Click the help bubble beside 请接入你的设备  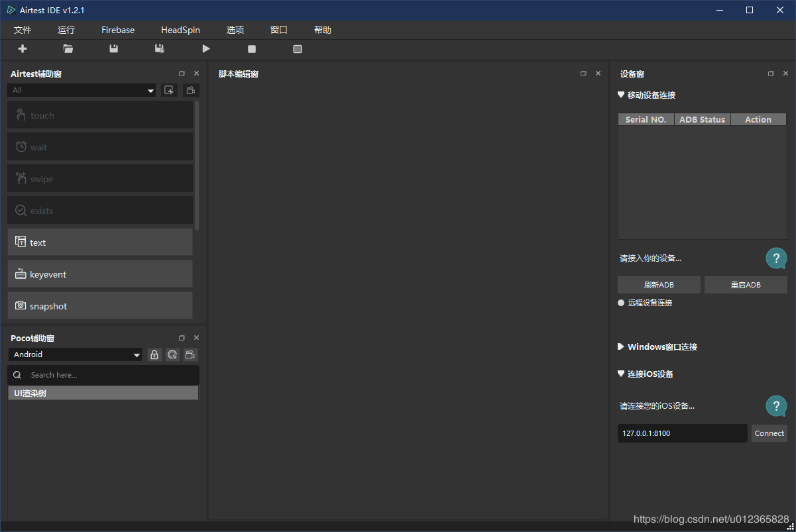(776, 258)
